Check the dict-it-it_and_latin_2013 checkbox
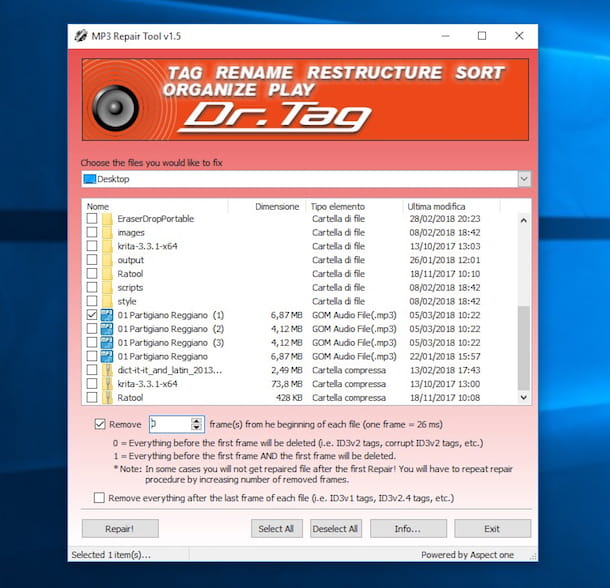Screen dimensions: 610x588 coord(92,370)
